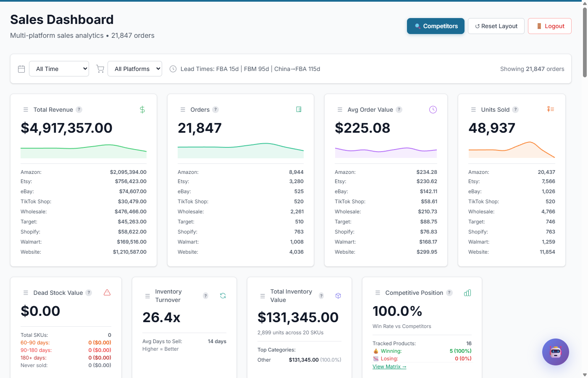
Task: Open the All Time date range dropdown
Action: click(x=59, y=68)
